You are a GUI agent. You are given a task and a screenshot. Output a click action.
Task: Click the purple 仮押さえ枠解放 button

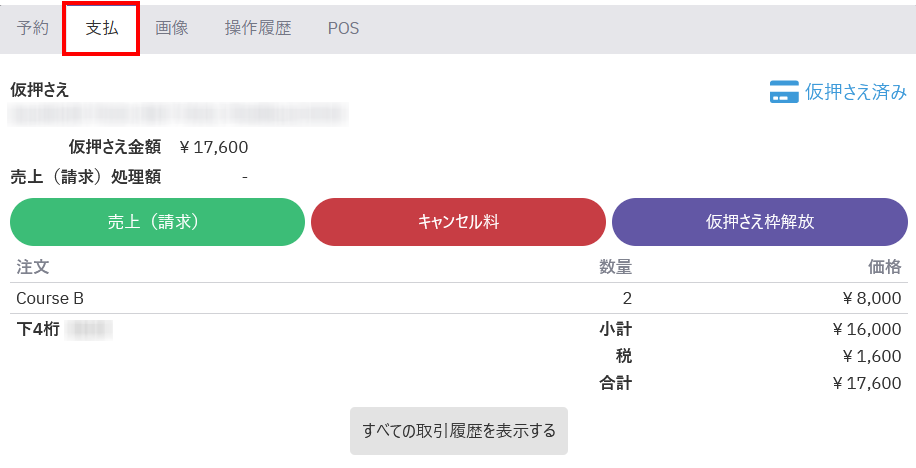pos(760,222)
